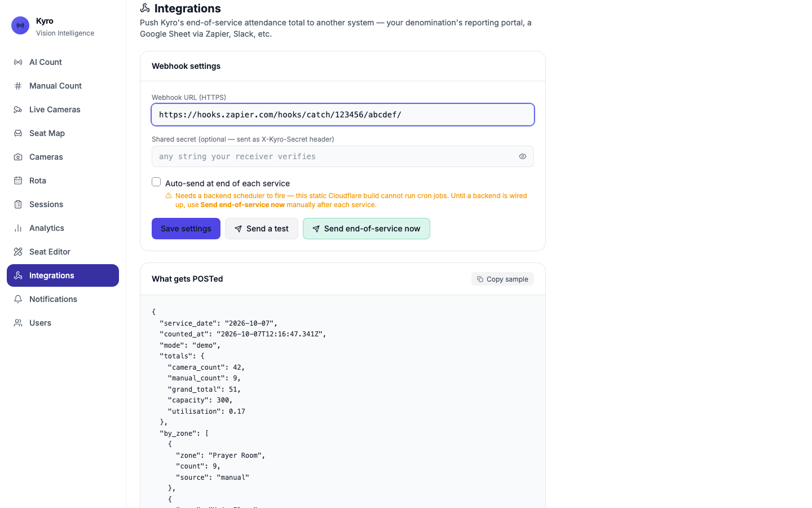Click the Seat Map sofa icon
This screenshot has height=508, width=812.
(x=18, y=133)
